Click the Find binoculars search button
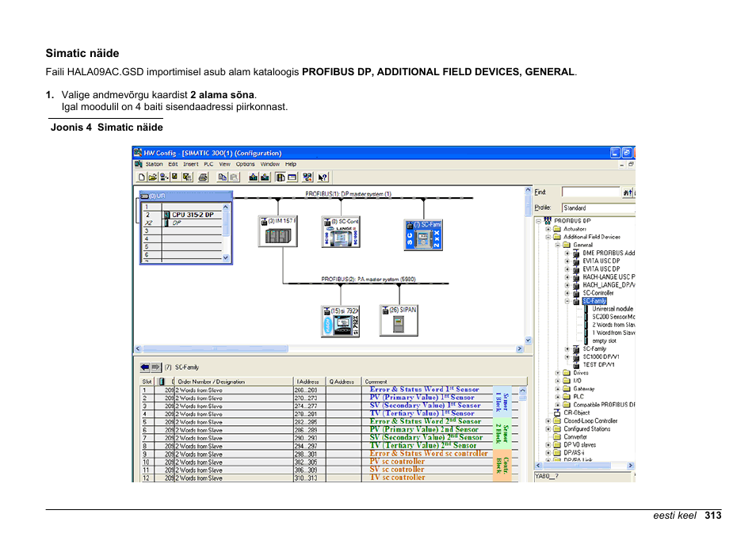The image size is (756, 533). 626,191
